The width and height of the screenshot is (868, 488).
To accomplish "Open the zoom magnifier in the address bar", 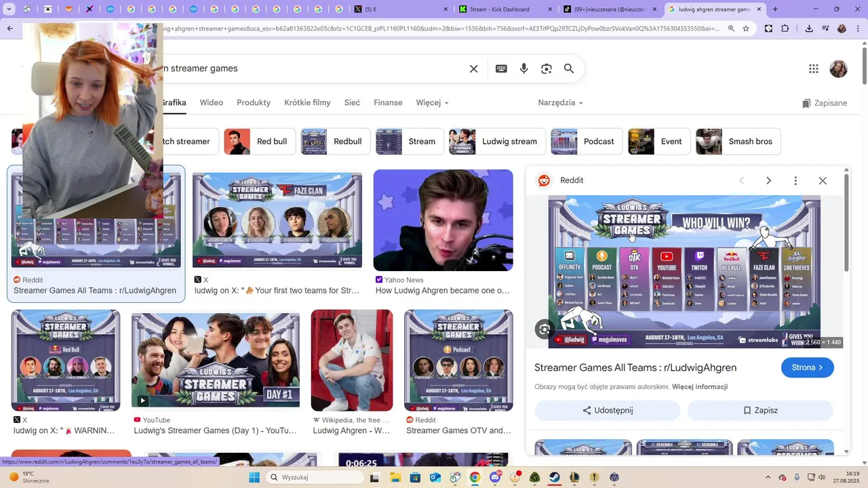I will pos(731,28).
